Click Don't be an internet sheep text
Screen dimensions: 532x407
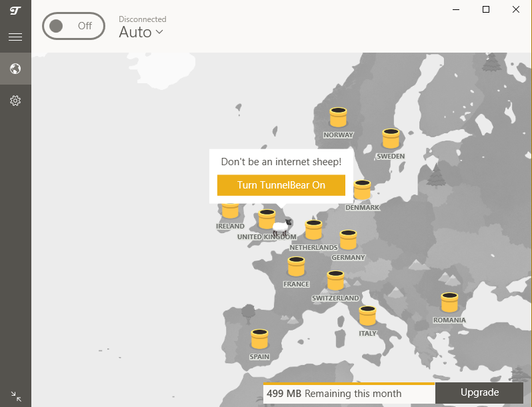[x=281, y=162]
